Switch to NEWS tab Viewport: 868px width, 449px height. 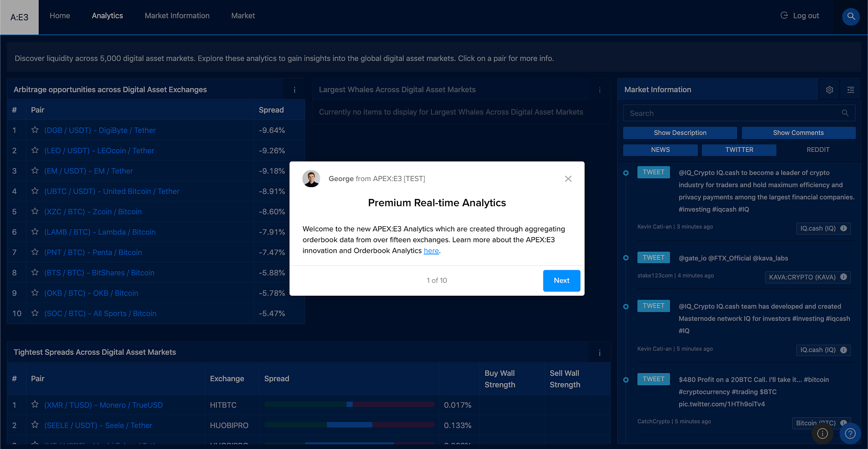click(660, 150)
